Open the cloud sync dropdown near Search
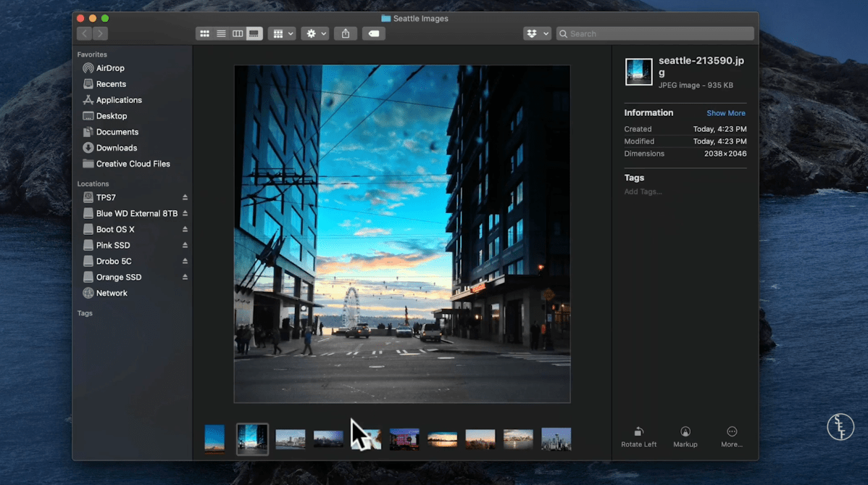This screenshot has width=868, height=485. click(x=537, y=33)
